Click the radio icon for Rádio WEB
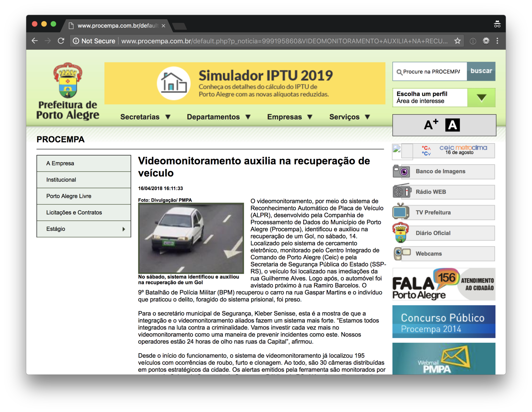Viewport: 532px width, 412px height. click(402, 192)
